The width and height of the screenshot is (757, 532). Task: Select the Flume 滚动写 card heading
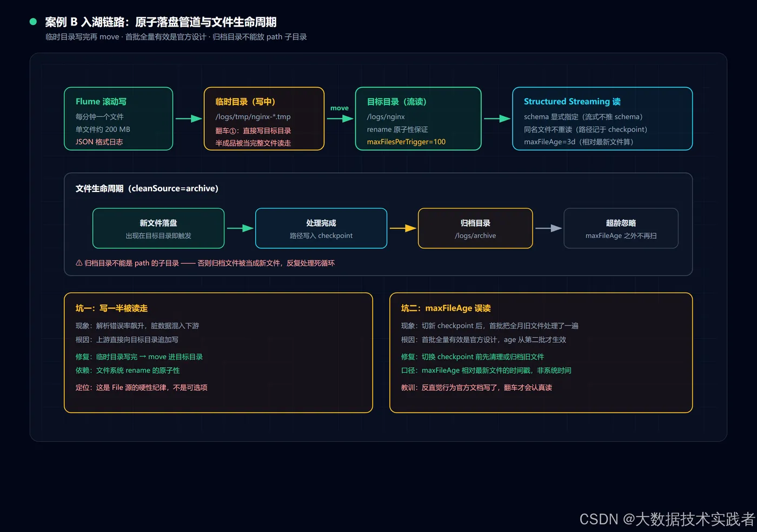coord(101,102)
